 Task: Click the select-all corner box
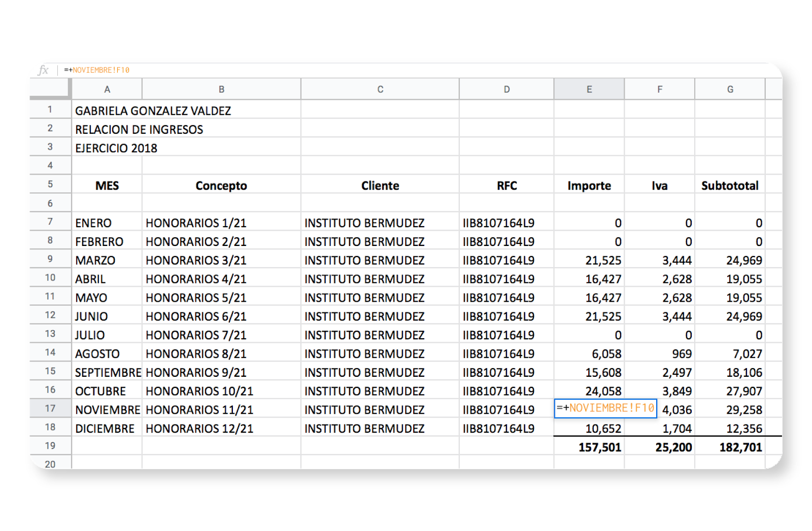pyautogui.click(x=50, y=88)
